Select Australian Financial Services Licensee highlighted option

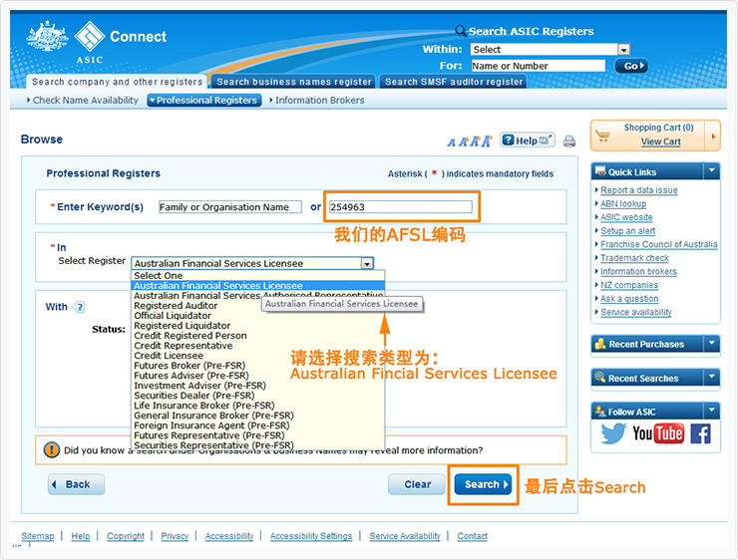coord(258,285)
